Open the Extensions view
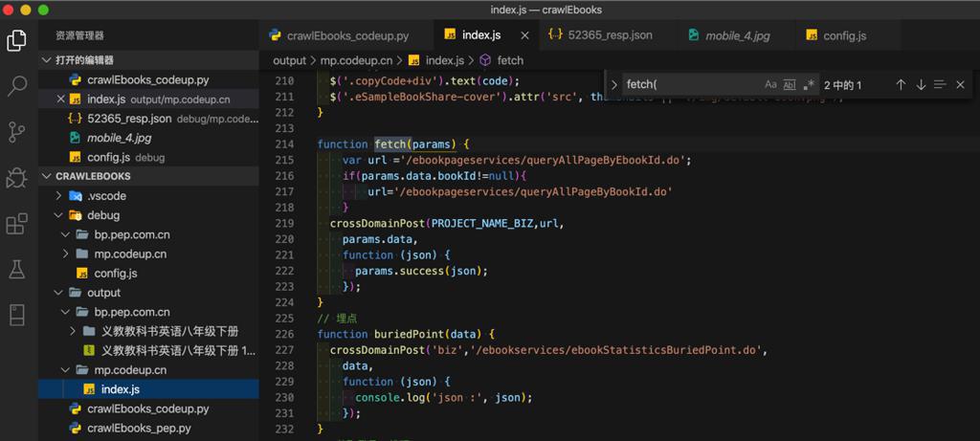This screenshot has height=441, width=980. coord(16,224)
